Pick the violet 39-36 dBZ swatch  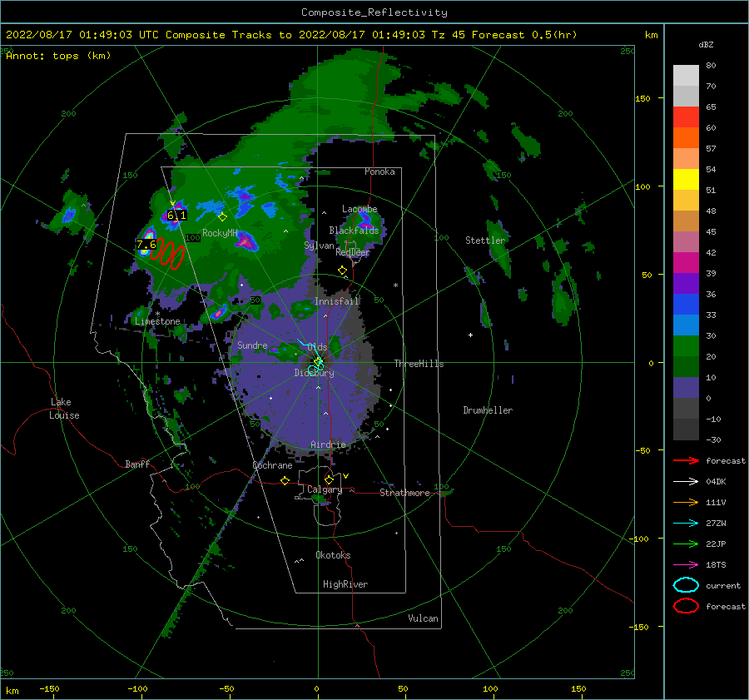pyautogui.click(x=686, y=284)
